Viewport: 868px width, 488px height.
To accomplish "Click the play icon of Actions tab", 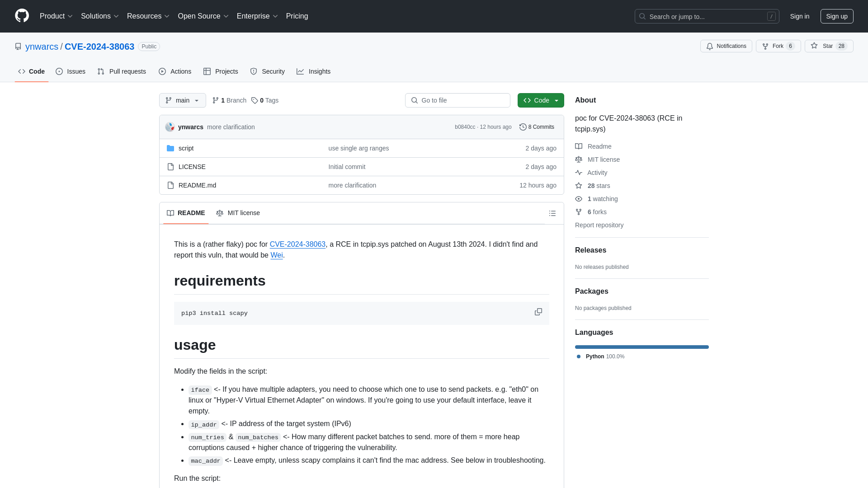I will pyautogui.click(x=162, y=71).
